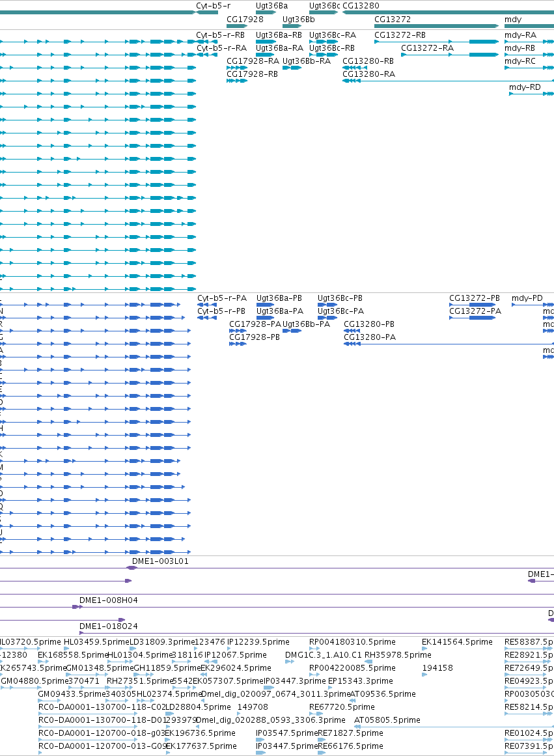
Task: Click EST label RH35978.5prime
Action: pyautogui.click(x=398, y=655)
